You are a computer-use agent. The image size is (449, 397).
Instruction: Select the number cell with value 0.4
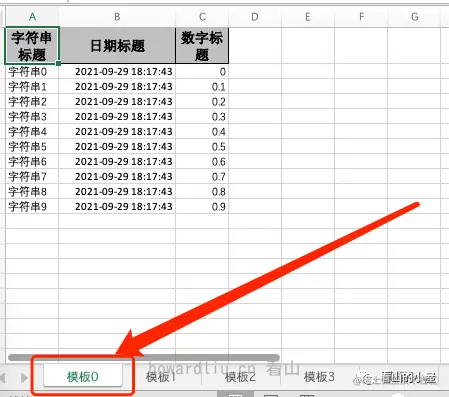(202, 131)
